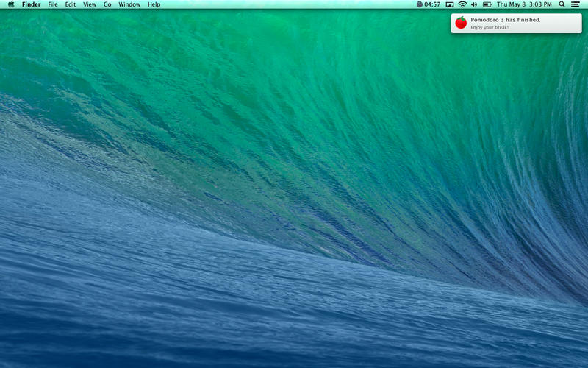The image size is (588, 368).
Task: Open the Edit menu
Action: point(70,4)
